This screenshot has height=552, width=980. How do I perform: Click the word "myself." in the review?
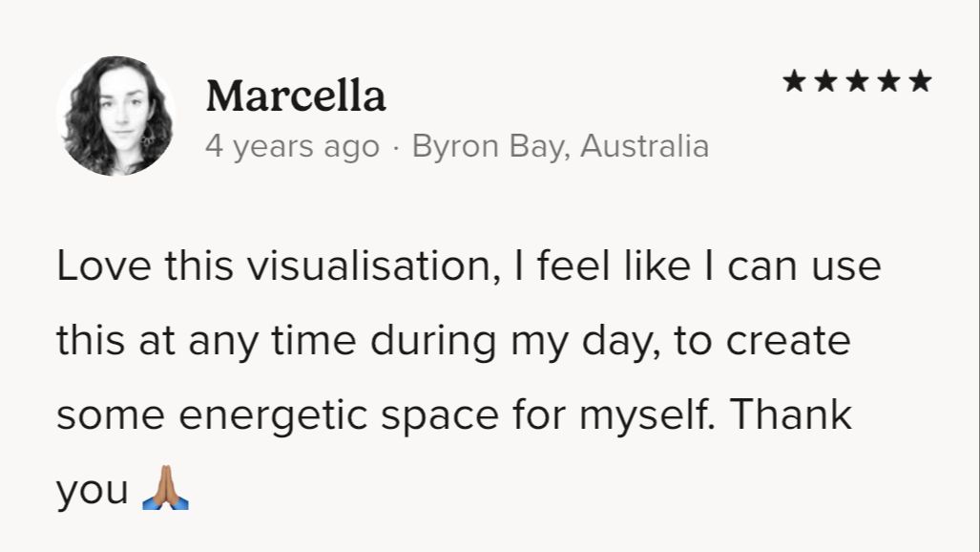point(652,416)
